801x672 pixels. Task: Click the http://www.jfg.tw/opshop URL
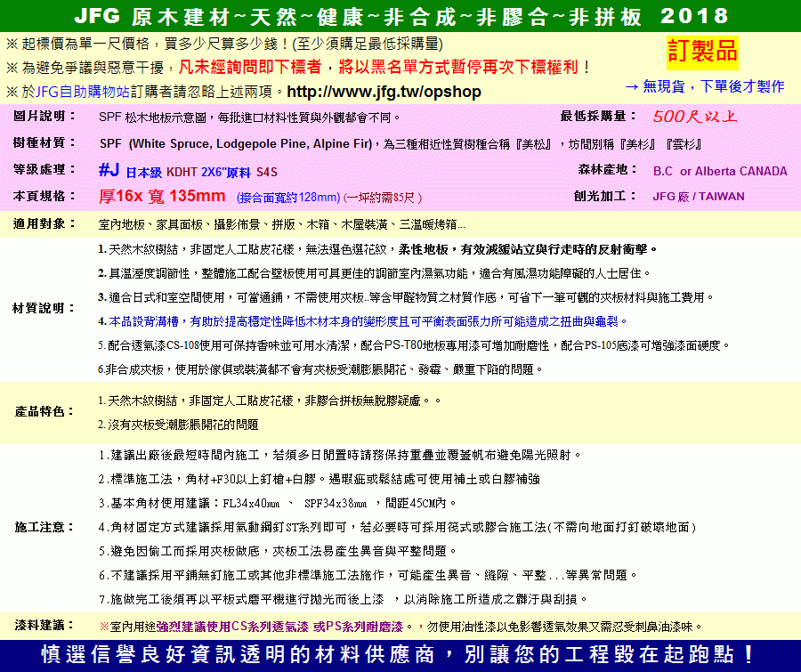click(384, 92)
